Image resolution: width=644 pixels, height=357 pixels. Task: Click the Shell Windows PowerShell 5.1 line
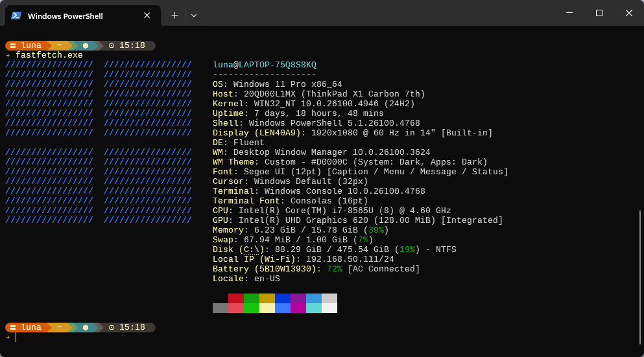(316, 123)
